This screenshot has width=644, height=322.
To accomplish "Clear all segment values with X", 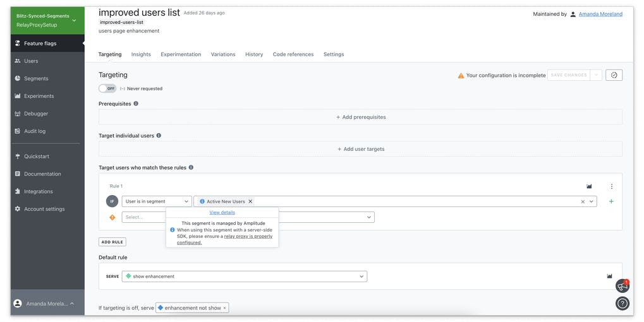I will 583,201.
